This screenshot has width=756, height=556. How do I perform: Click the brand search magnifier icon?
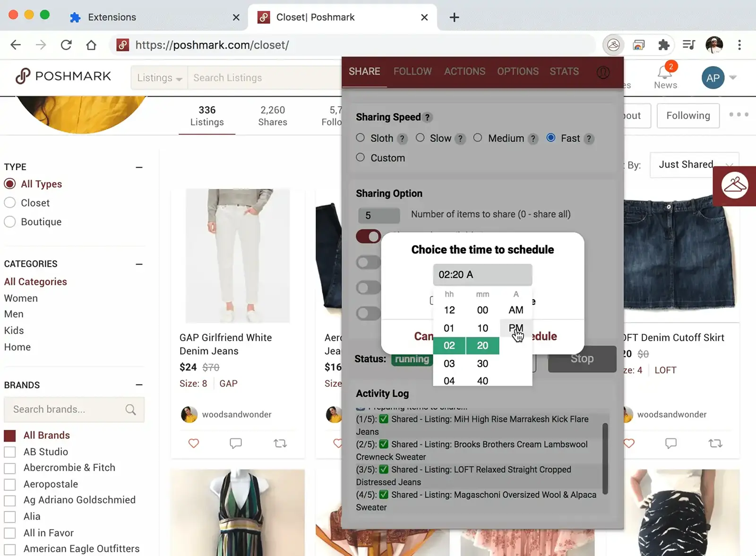point(131,410)
